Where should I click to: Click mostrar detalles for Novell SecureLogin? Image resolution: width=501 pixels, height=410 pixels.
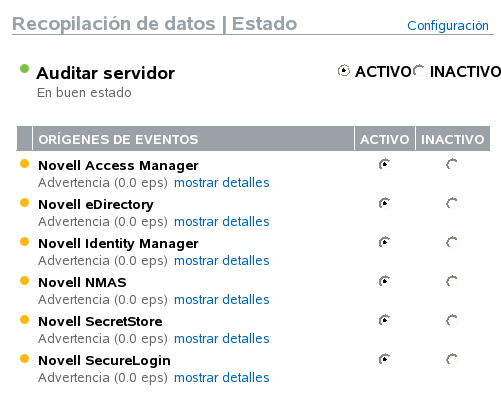[x=222, y=378]
